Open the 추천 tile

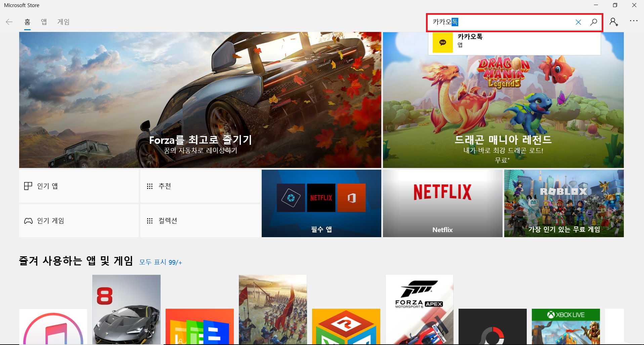pyautogui.click(x=200, y=186)
